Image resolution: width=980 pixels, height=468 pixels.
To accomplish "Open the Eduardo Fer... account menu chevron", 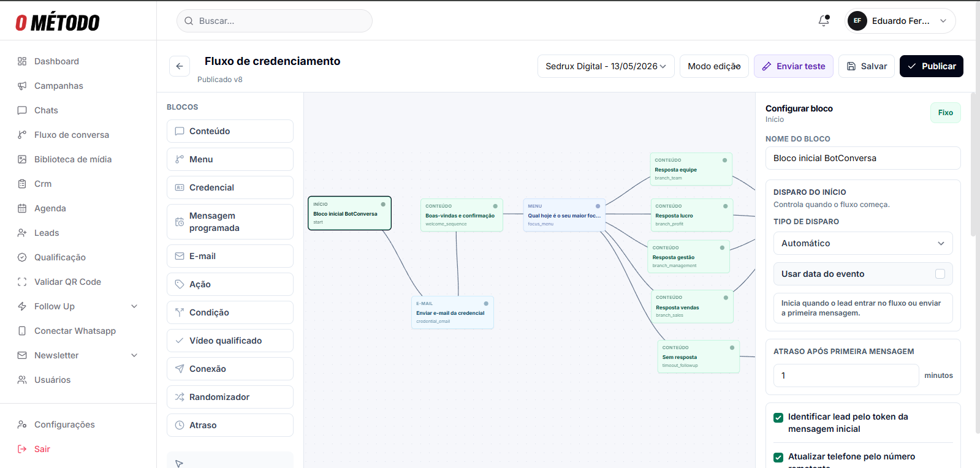I will tap(943, 21).
